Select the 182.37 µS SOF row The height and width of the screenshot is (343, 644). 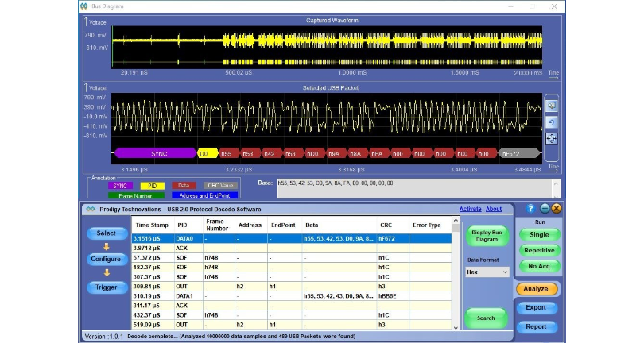pyautogui.click(x=292, y=267)
